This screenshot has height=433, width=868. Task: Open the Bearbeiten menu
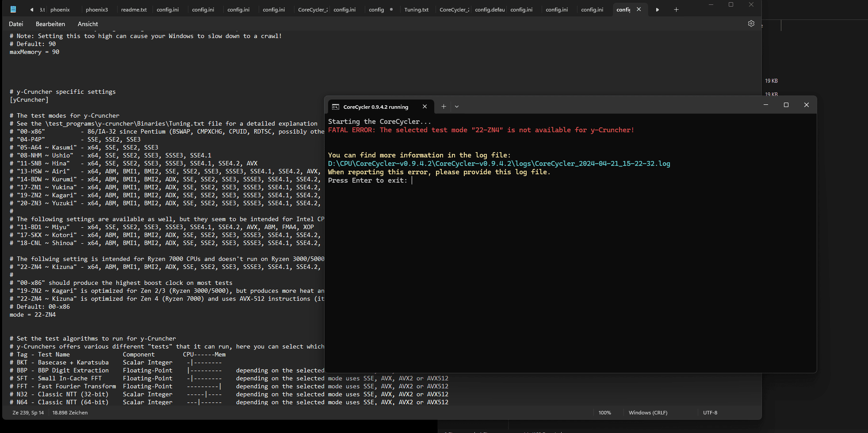tap(50, 24)
